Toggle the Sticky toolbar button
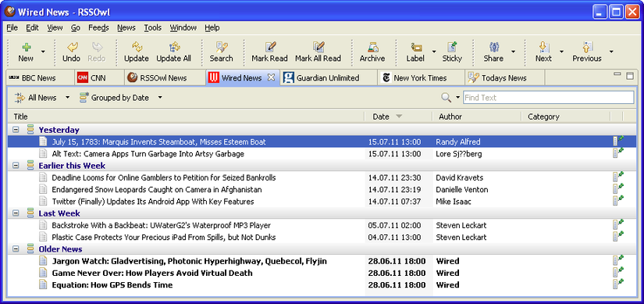 [x=452, y=52]
